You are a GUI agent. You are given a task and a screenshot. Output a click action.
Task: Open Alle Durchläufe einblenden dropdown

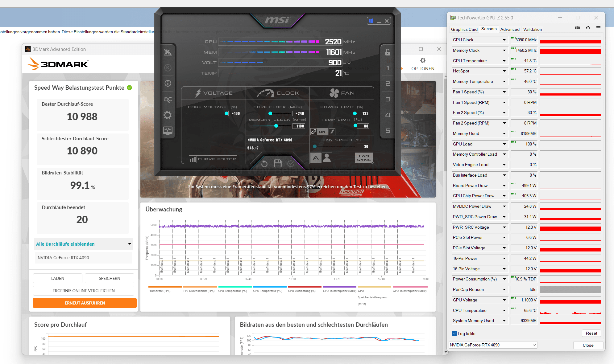[84, 244]
